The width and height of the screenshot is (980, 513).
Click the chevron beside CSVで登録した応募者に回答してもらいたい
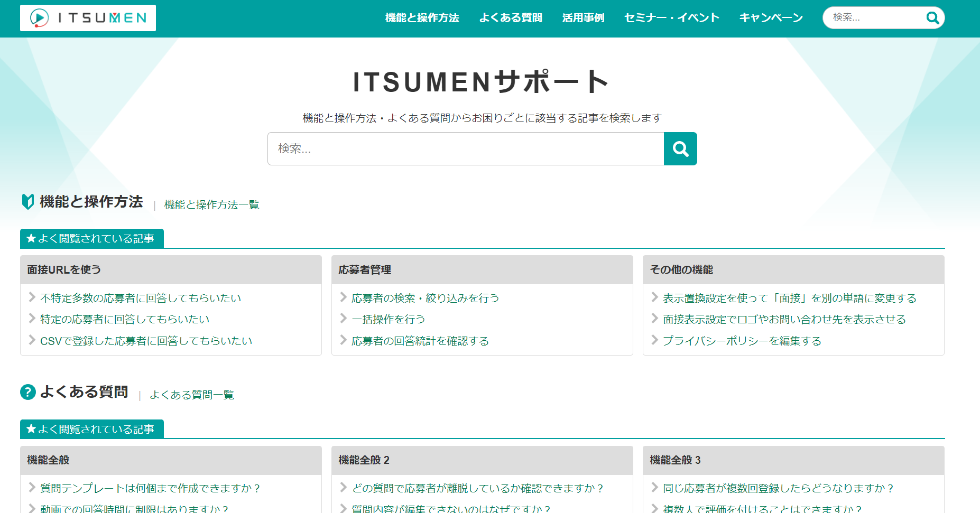tap(32, 340)
